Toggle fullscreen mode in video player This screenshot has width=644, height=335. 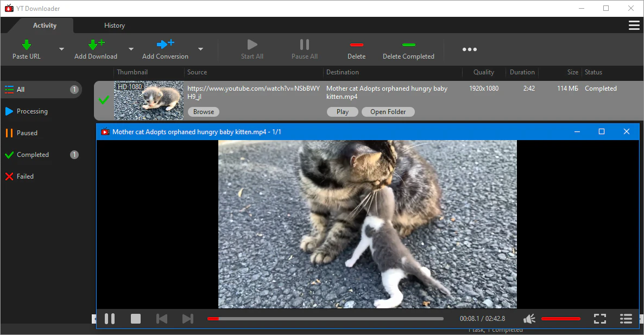pyautogui.click(x=599, y=319)
